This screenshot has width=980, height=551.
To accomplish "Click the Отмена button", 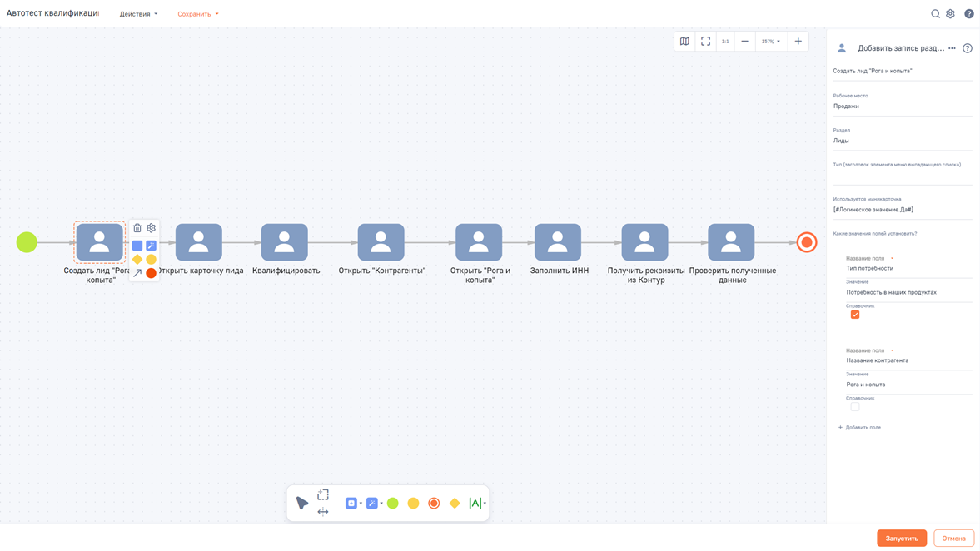I will click(953, 539).
